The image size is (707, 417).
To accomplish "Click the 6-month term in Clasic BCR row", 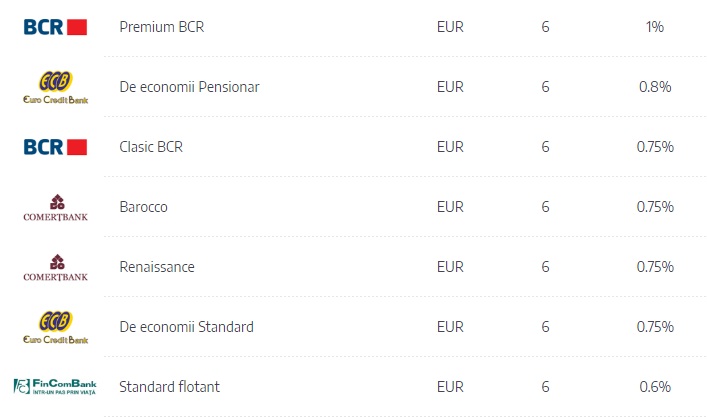I will 545,147.
